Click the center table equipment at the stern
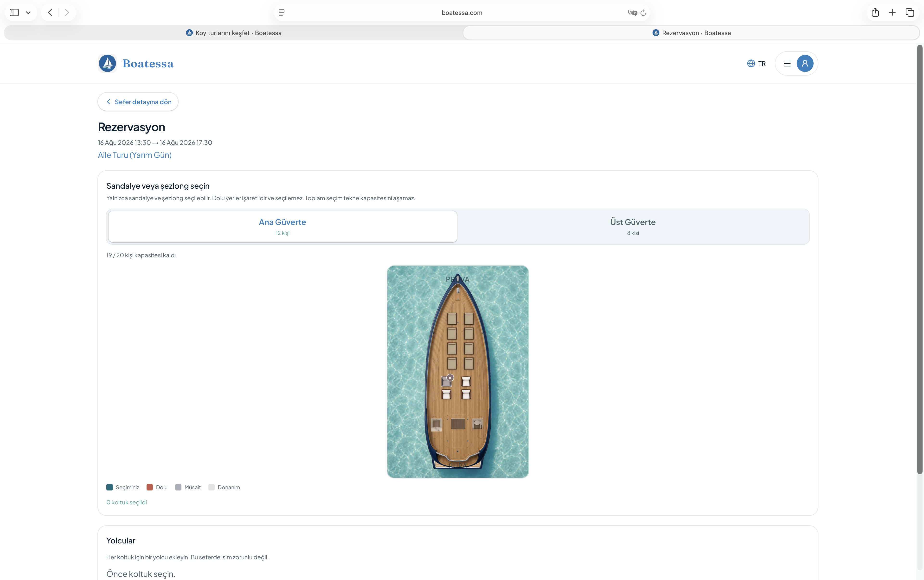 [458, 424]
